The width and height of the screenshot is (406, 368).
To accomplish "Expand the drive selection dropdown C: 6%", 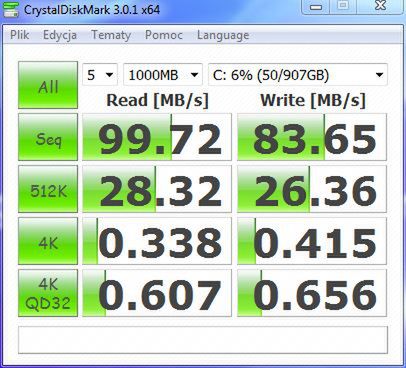I will tap(298, 75).
